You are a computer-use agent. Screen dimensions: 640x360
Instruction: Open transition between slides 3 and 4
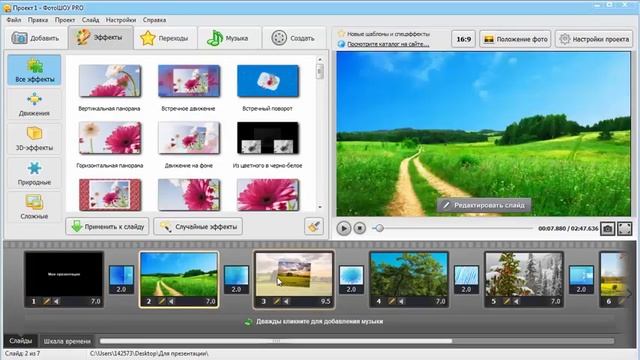point(351,280)
